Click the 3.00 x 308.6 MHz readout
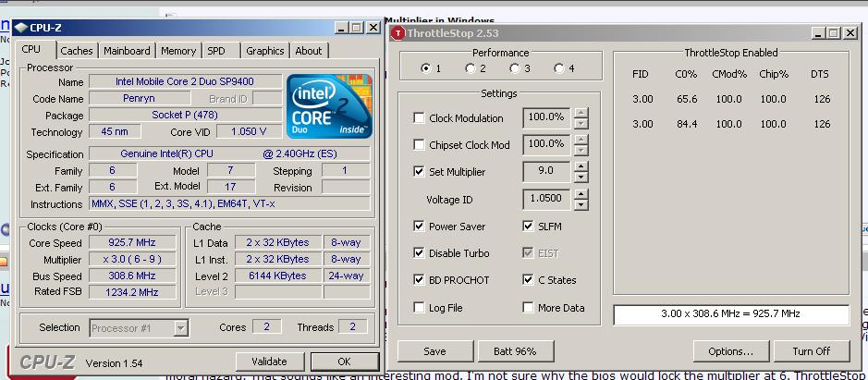 pyautogui.click(x=730, y=314)
